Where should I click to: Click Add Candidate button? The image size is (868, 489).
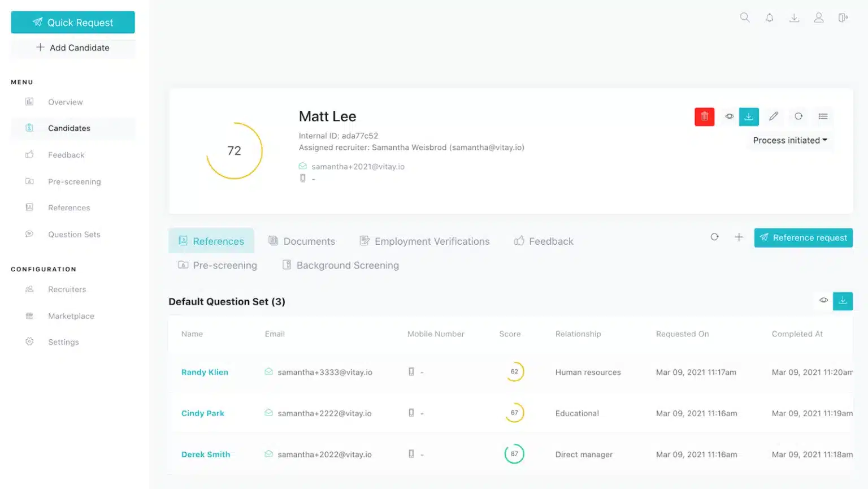click(x=73, y=48)
